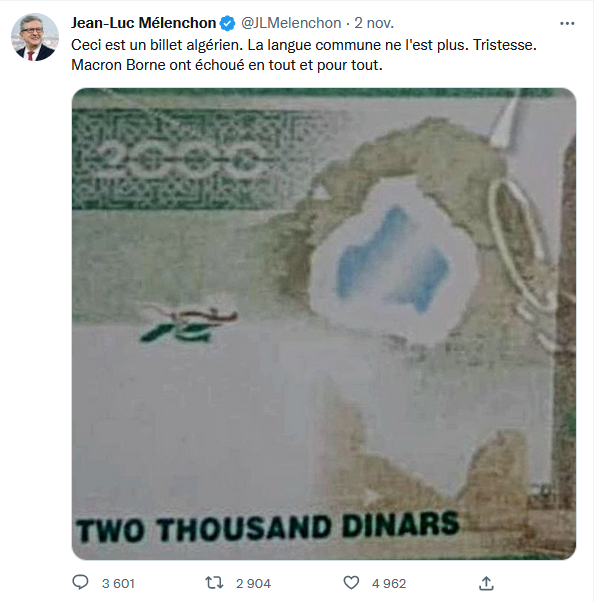The image size is (599, 602).
Task: Click the second tweet line 'Macron Borne ont échoué'
Action: click(x=227, y=65)
